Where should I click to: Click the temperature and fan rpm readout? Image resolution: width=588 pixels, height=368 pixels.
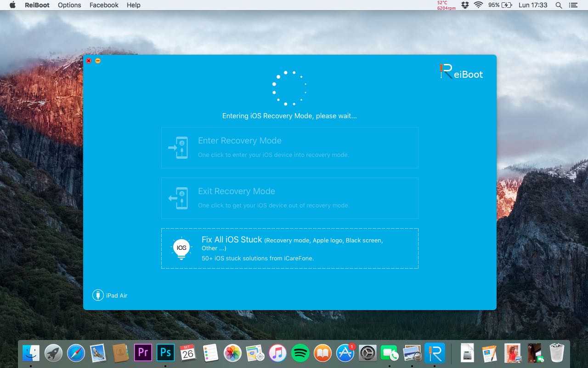coord(446,5)
